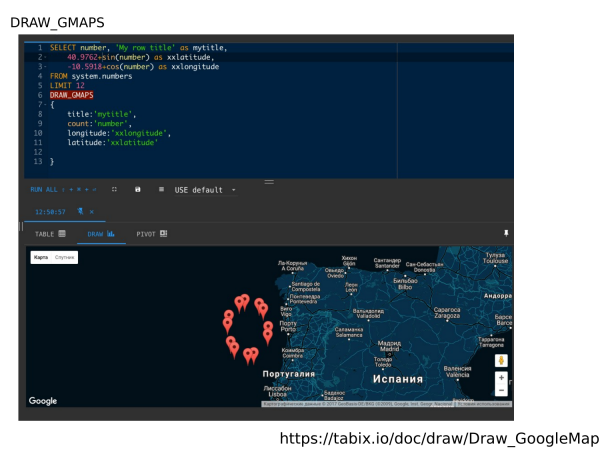Open the USE default database dropdown

pos(205,189)
